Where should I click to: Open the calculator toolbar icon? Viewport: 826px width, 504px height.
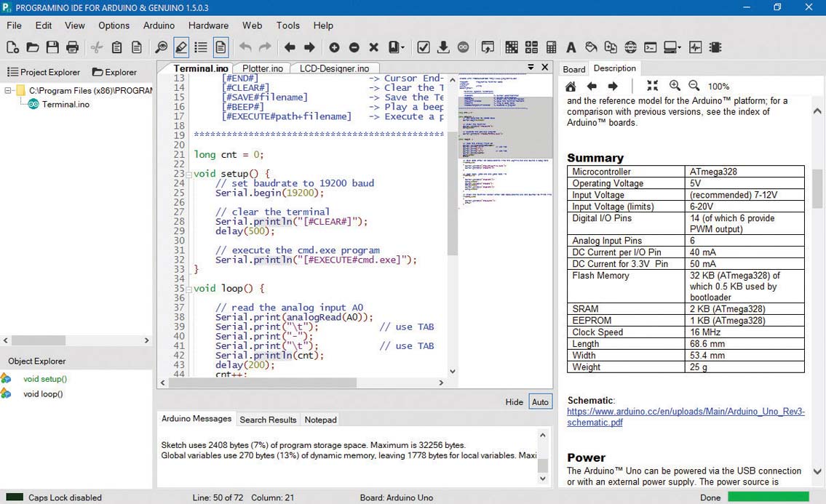pos(551,47)
